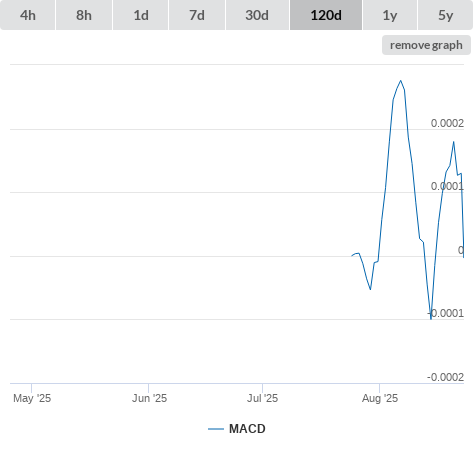This screenshot has height=455, width=474.
Task: Click the highest MACD peak in August
Action: pyautogui.click(x=401, y=81)
